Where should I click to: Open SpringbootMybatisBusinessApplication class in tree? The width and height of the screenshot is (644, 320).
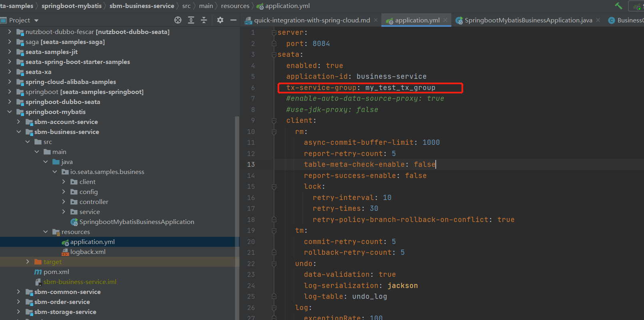(x=137, y=222)
